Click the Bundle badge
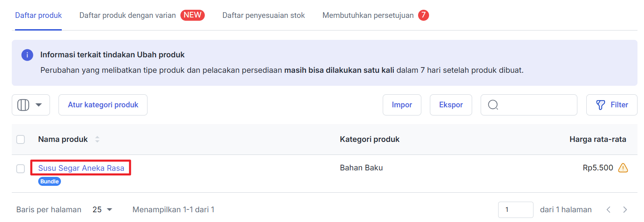Viewport: 644px width, 222px height. pyautogui.click(x=50, y=181)
